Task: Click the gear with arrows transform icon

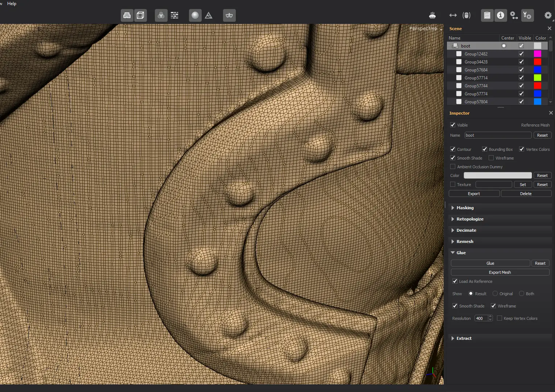Action: pos(514,15)
